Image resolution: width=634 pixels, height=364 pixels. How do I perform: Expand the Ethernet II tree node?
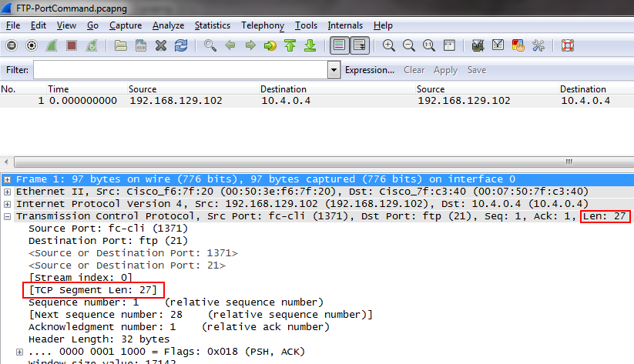click(7, 192)
